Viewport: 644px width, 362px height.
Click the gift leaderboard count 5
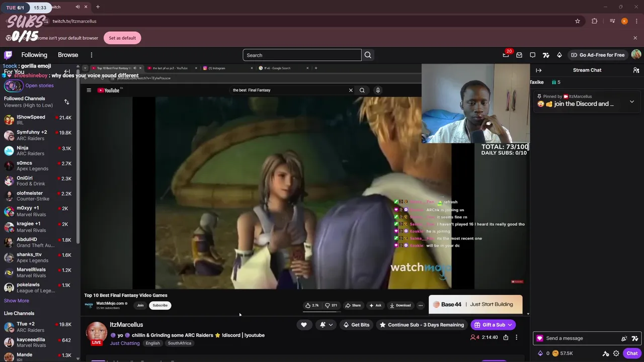tap(556, 82)
